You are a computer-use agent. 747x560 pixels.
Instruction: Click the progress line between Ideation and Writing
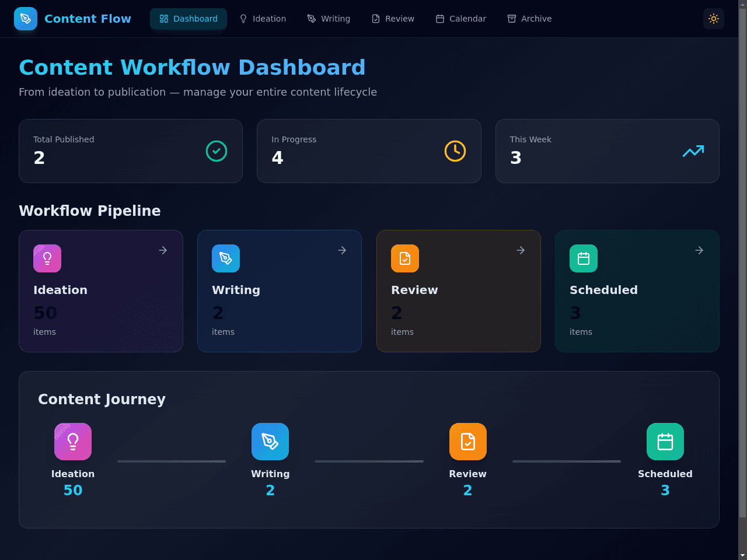172,461
